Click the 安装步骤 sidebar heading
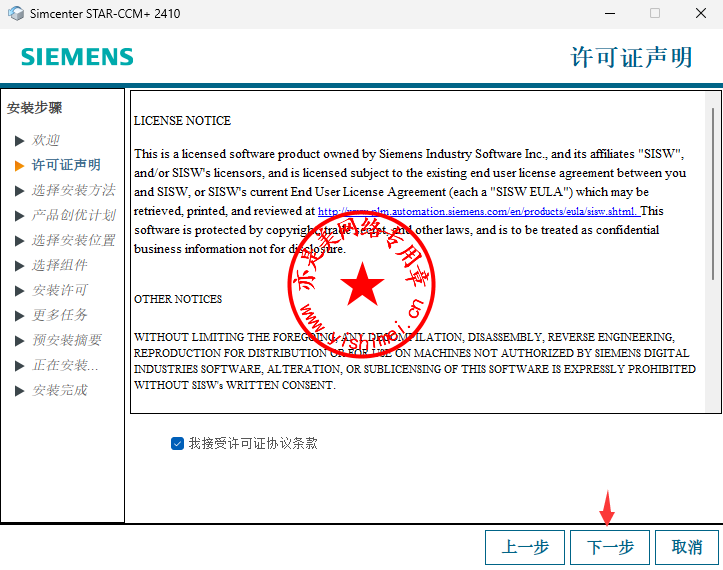The image size is (723, 570). pos(35,108)
